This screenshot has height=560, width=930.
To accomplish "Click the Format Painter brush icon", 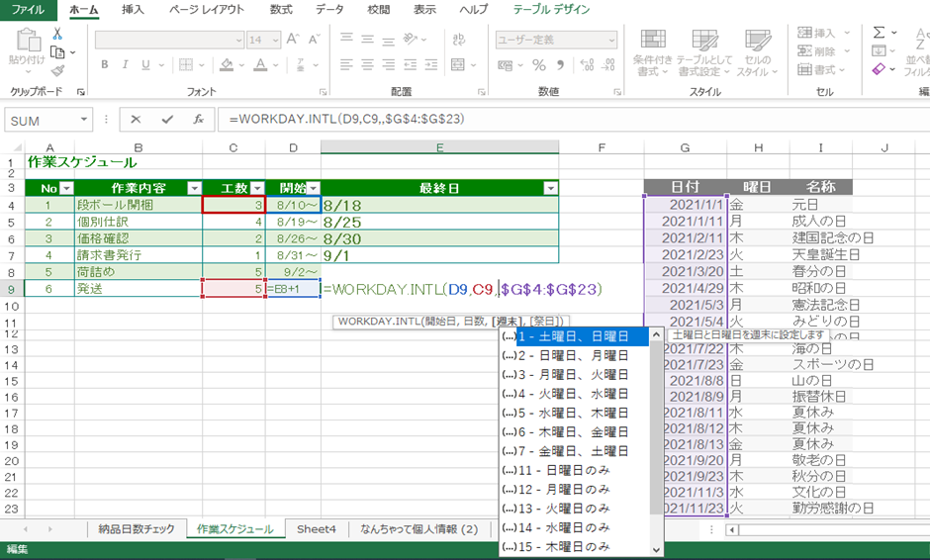I will tap(57, 70).
